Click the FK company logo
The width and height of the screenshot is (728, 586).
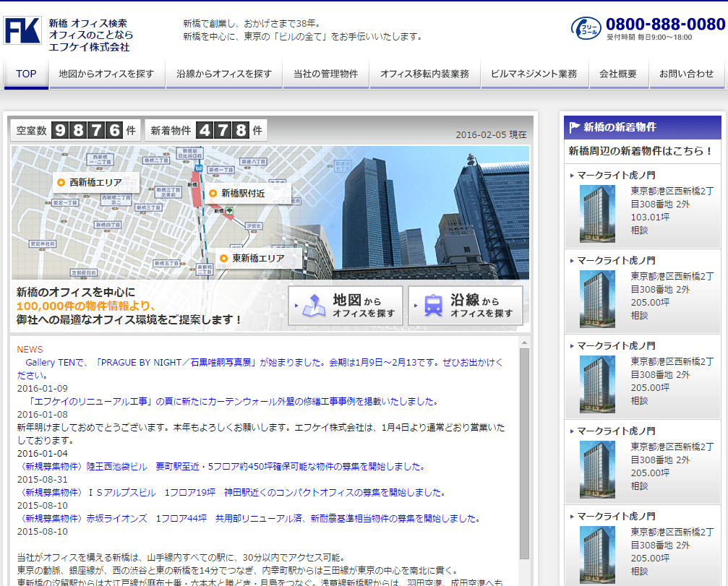pyautogui.click(x=22, y=30)
